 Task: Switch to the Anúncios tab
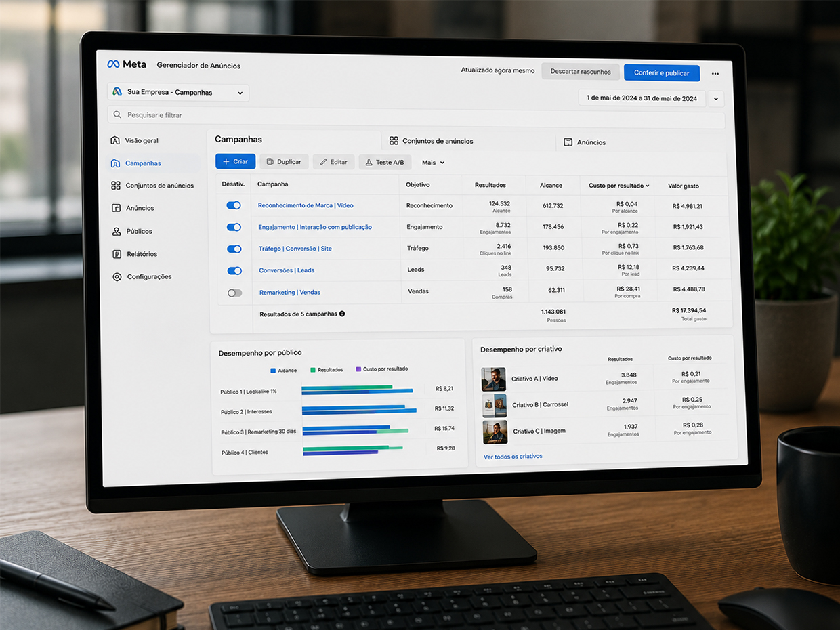pyautogui.click(x=585, y=142)
